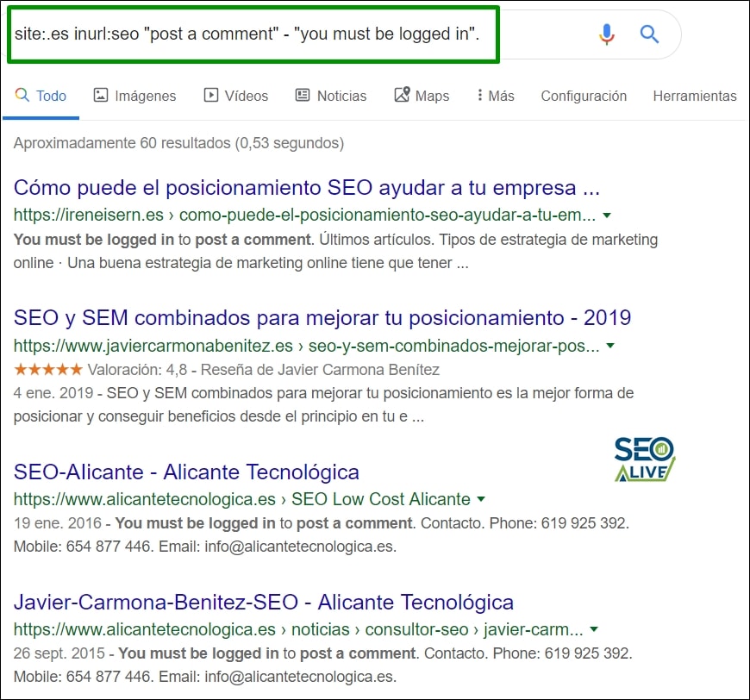Click the newspaper icon beside Noticias
This screenshot has width=750, height=700.
[304, 96]
